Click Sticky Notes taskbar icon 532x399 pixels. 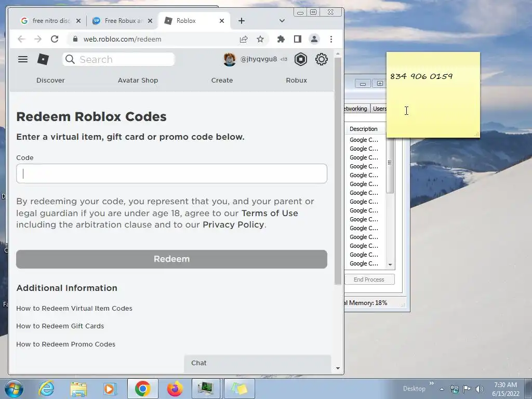click(x=239, y=389)
